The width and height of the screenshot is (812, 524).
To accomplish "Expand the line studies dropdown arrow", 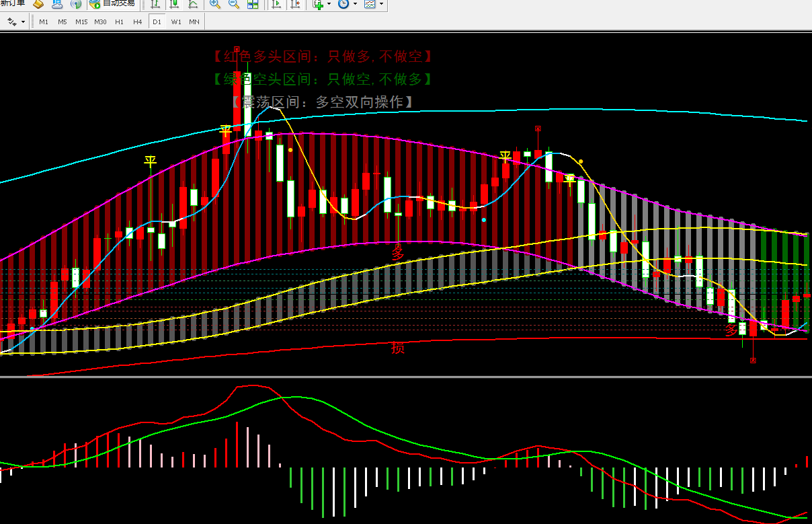I will click(x=24, y=22).
